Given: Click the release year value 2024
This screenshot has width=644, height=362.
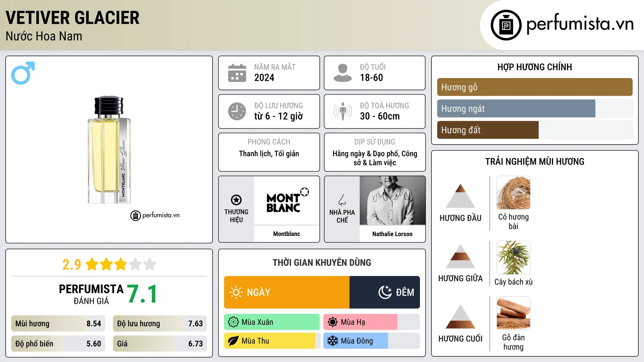Looking at the screenshot, I should click(264, 78).
